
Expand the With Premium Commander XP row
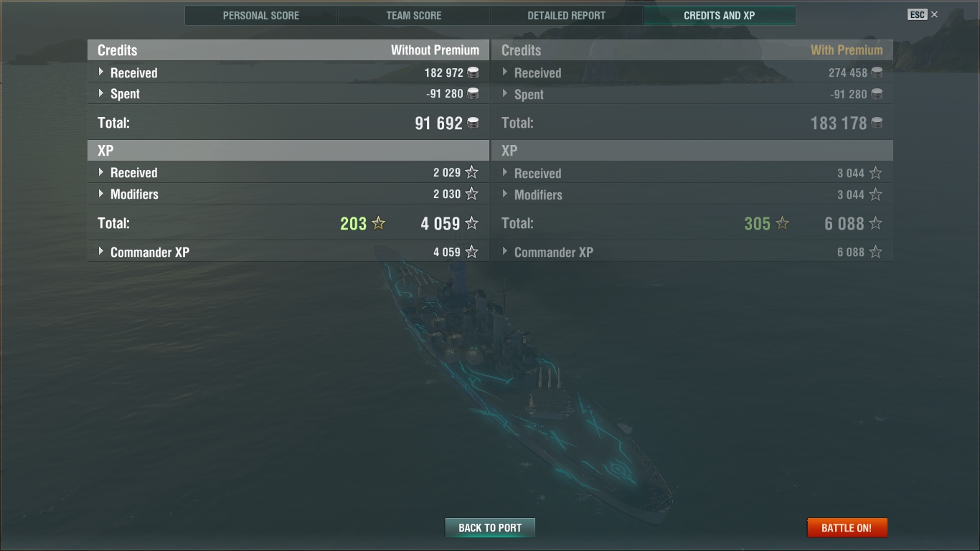point(692,252)
